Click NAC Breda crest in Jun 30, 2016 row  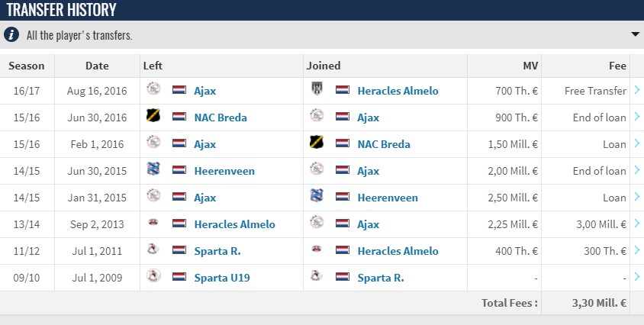tap(153, 115)
